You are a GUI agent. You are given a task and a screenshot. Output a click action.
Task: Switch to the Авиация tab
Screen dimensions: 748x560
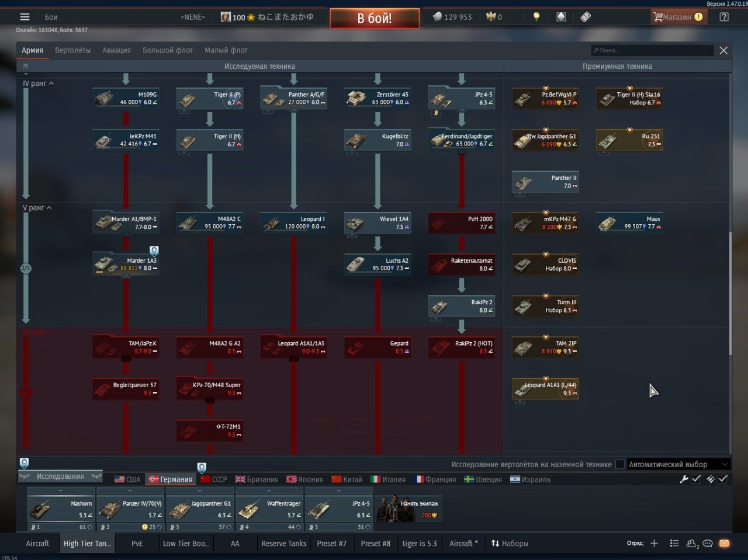(116, 50)
